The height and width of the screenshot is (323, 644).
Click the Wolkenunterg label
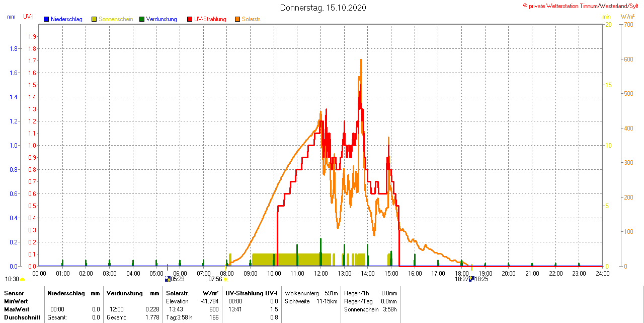coord(302,293)
